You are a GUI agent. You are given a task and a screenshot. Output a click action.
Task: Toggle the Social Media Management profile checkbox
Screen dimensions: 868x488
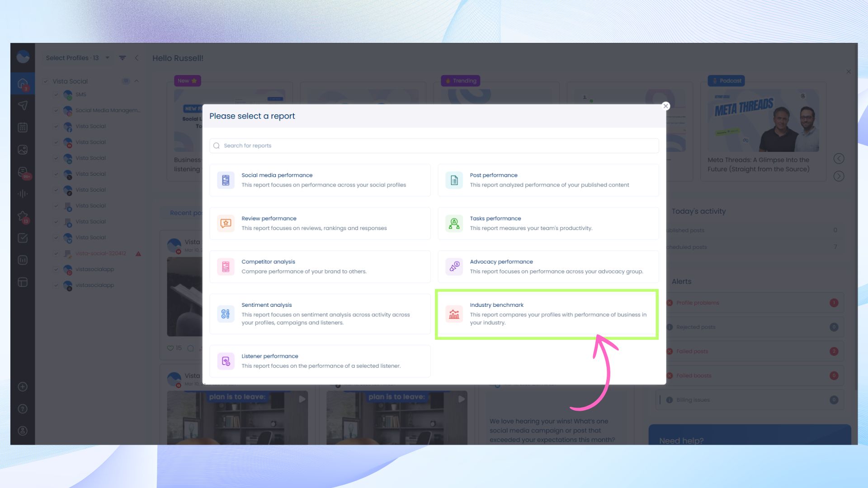click(56, 110)
